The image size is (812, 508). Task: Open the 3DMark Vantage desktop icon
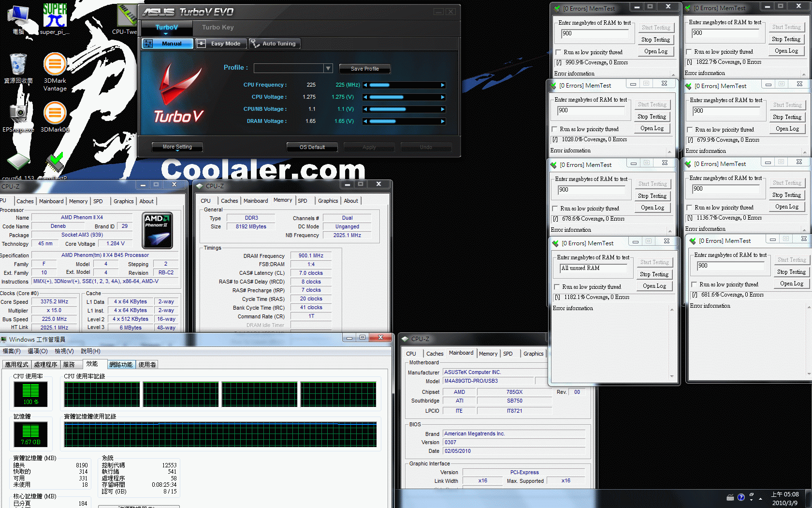pos(55,72)
